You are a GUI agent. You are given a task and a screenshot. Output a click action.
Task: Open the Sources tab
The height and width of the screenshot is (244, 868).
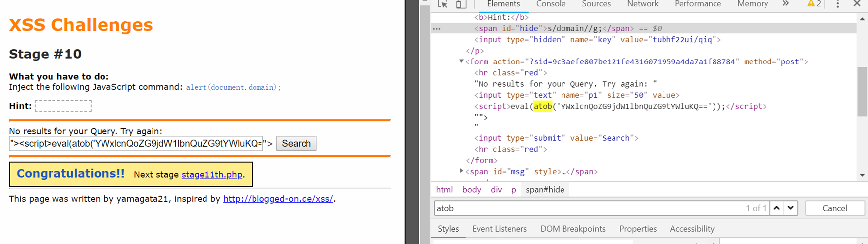[x=596, y=4]
